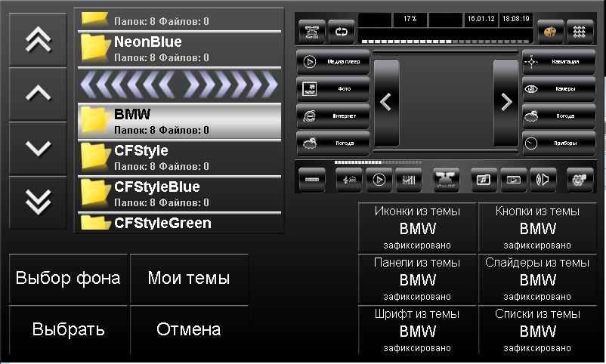Click the iCar DS logo beside the refresh icon
Image resolution: width=606 pixels, height=364 pixels.
312,32
